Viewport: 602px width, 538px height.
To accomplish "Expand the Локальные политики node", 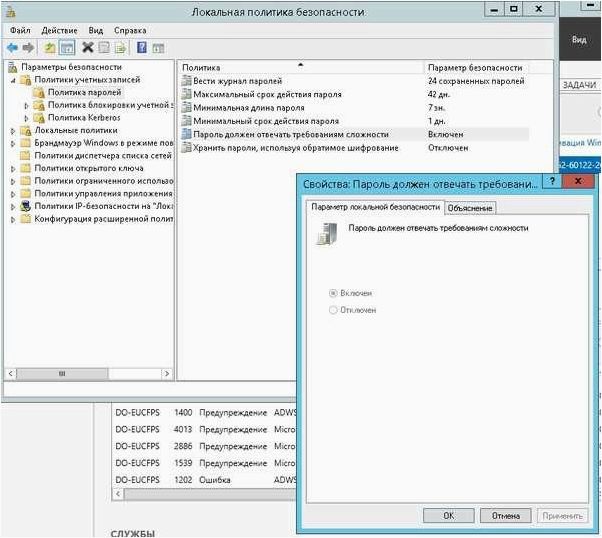I will 13,131.
